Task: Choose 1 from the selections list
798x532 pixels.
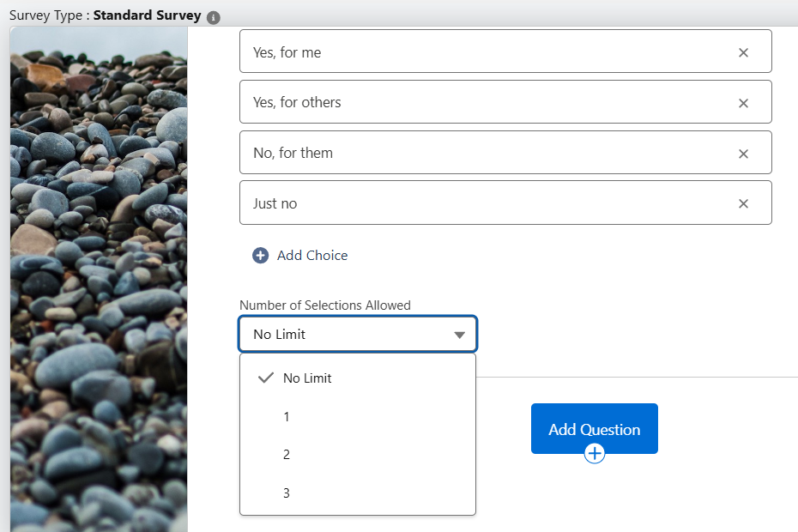Action: coord(287,417)
